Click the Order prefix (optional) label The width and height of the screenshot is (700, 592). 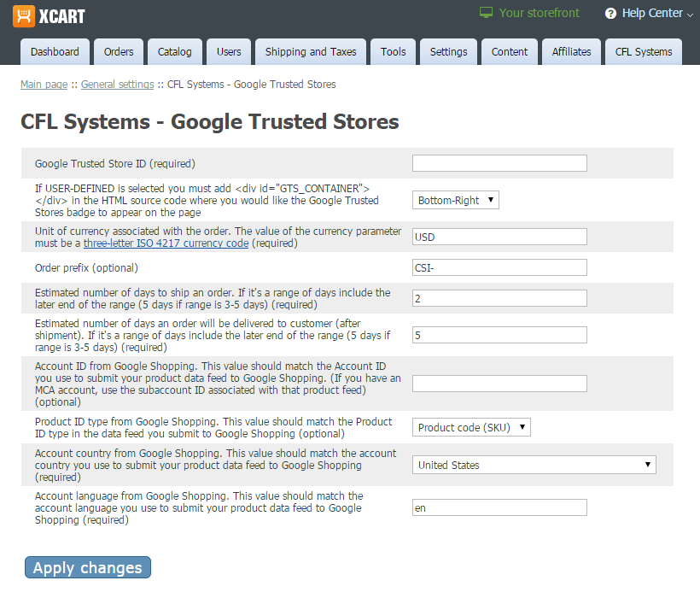[86, 267]
